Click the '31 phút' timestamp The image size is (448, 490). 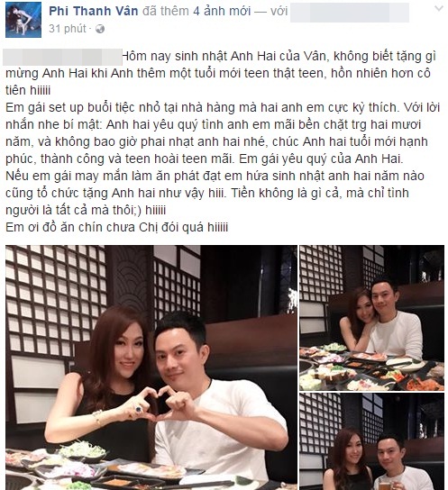pos(68,29)
